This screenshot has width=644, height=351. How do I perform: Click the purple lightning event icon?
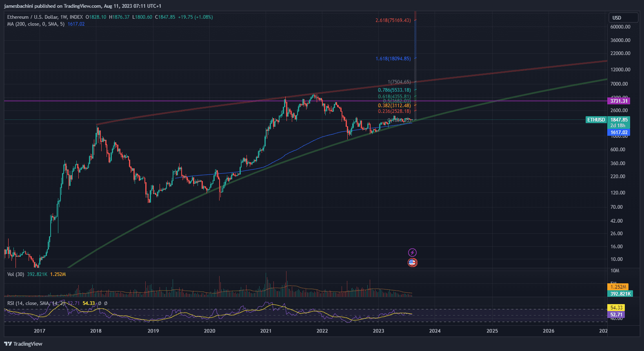coord(412,252)
